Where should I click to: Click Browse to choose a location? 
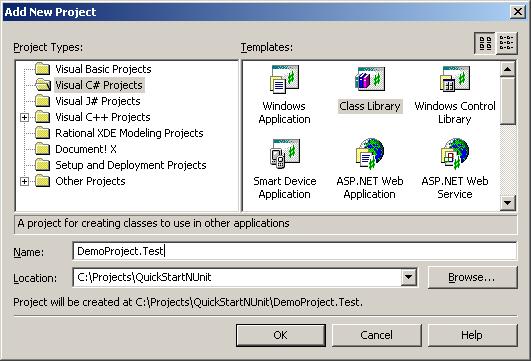pos(472,277)
